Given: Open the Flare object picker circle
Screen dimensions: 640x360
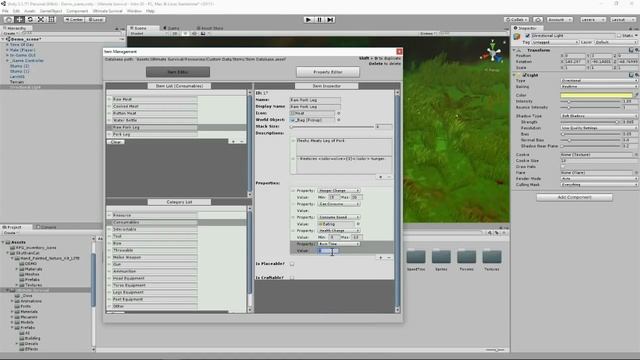Looking at the screenshot, I should pyautogui.click(x=636, y=173).
